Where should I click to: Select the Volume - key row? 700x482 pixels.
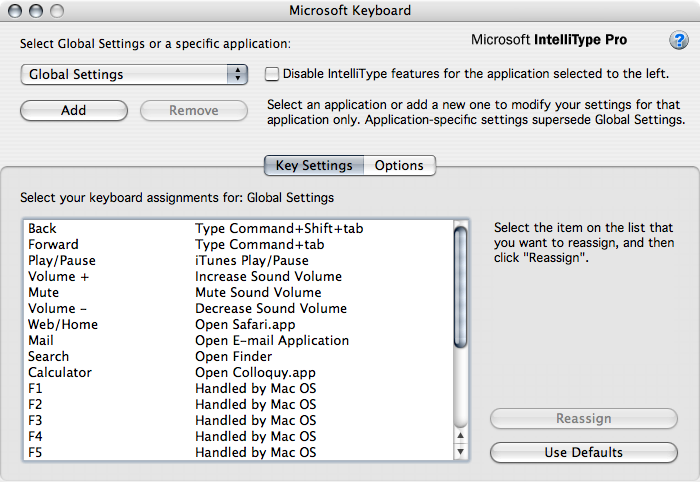point(239,309)
